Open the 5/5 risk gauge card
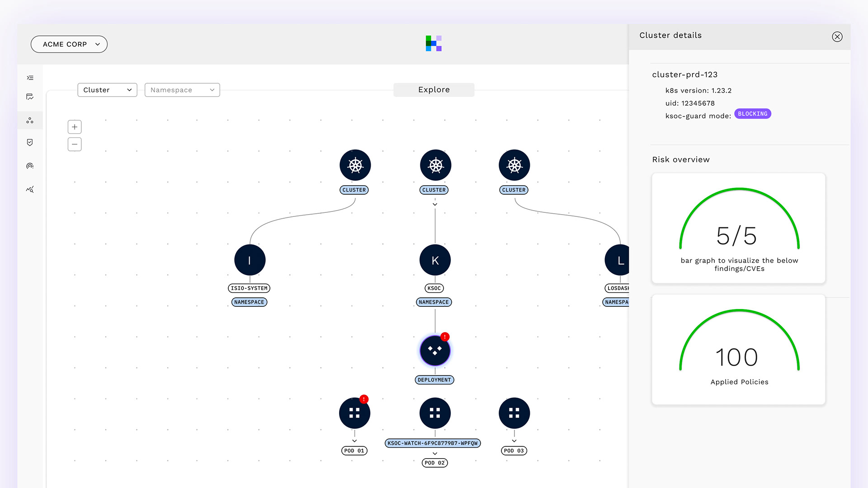This screenshot has height=488, width=868. pos(739,228)
